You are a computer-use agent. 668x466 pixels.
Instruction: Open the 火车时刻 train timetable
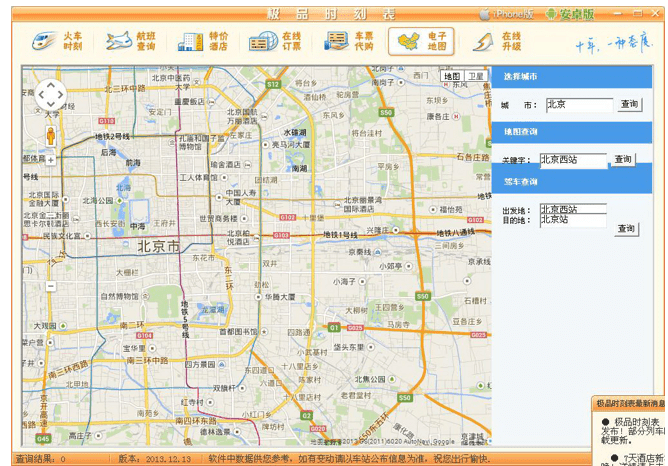point(58,41)
